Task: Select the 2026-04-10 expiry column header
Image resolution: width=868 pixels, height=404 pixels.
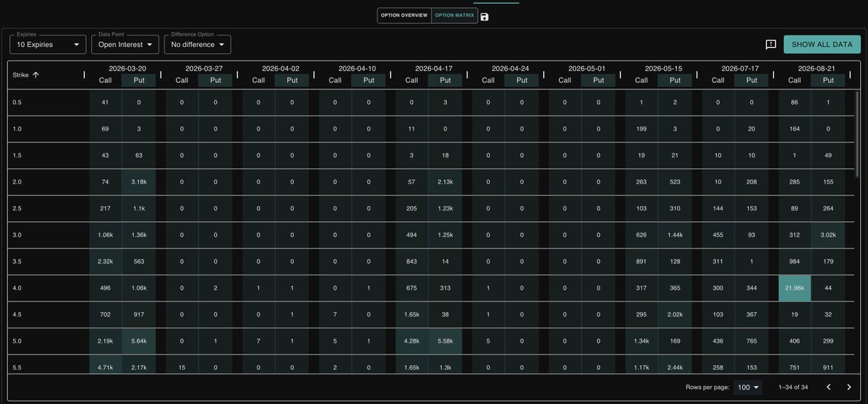Action: click(357, 69)
